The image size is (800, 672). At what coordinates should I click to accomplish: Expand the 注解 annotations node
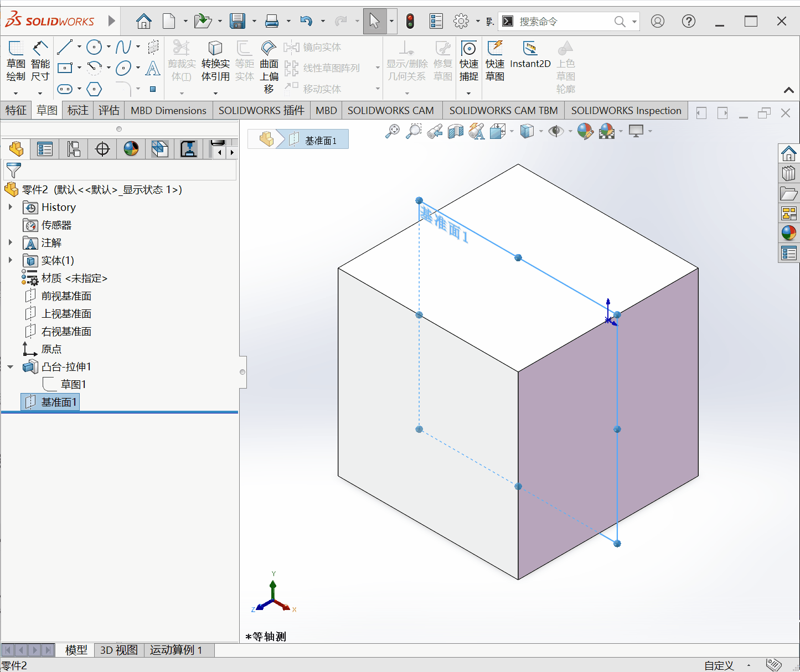click(x=10, y=242)
